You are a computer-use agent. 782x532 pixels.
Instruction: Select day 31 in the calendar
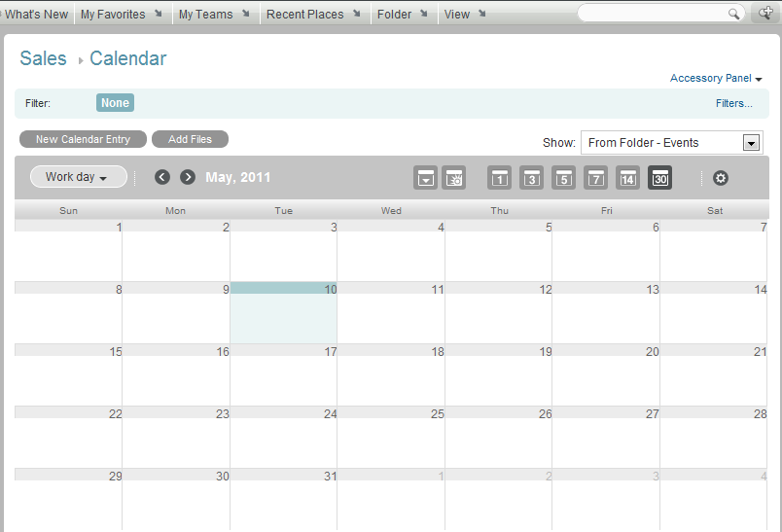283,499
